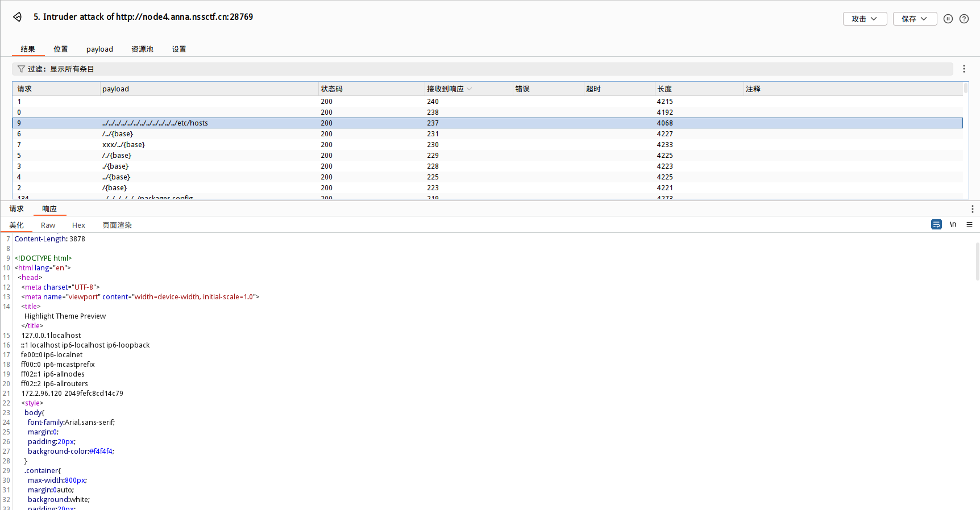Select the request 1 row with length 4215
Image resolution: width=980 pixels, height=510 pixels.
pyautogui.click(x=488, y=102)
